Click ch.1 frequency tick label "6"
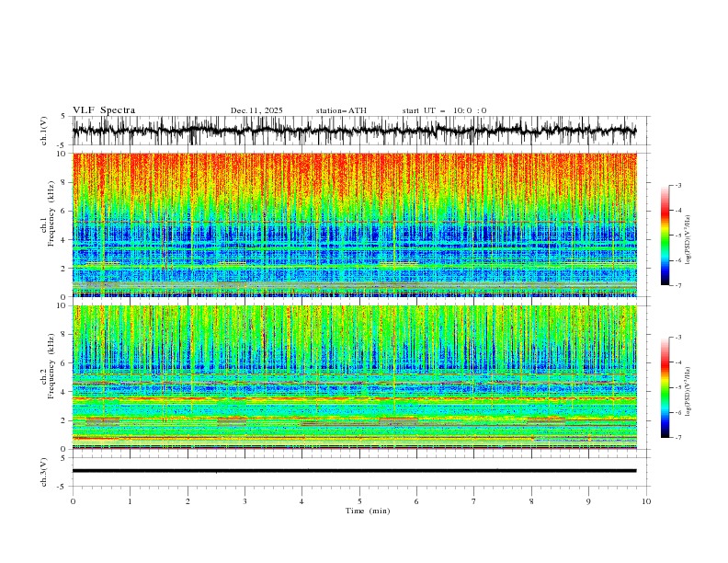The width and height of the screenshot is (728, 563). point(64,211)
